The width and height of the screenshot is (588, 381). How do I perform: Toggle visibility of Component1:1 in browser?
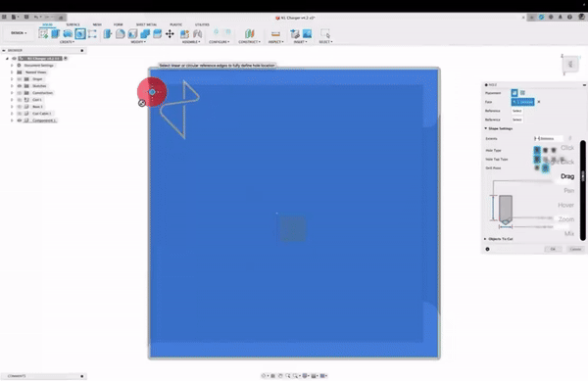click(20, 120)
